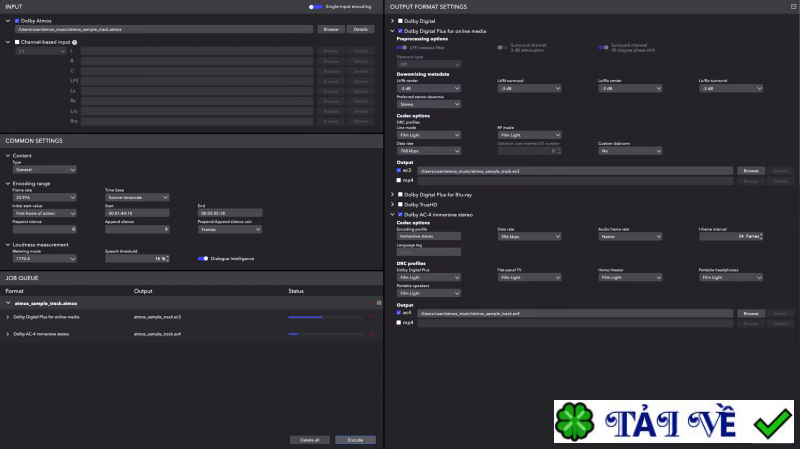
Task: Click Browse next to the Dolby Atmos file path
Action: coord(331,30)
